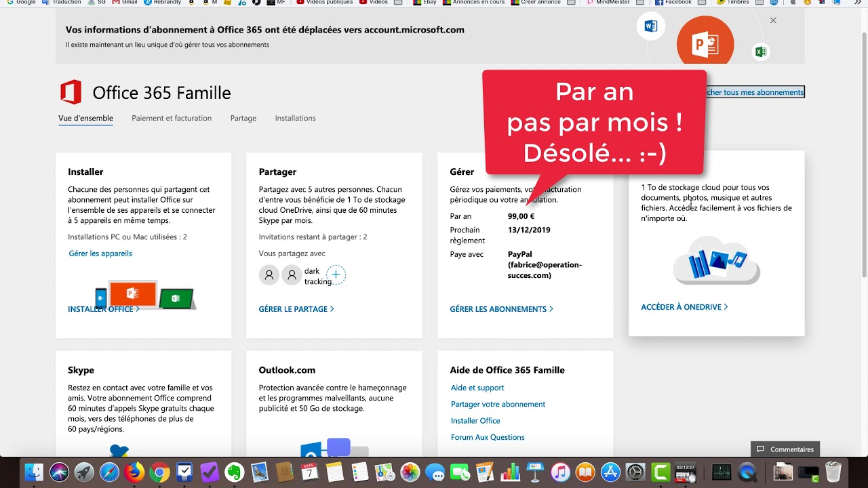868x488 pixels.
Task: Open Reminders in the Dock
Action: click(x=360, y=472)
